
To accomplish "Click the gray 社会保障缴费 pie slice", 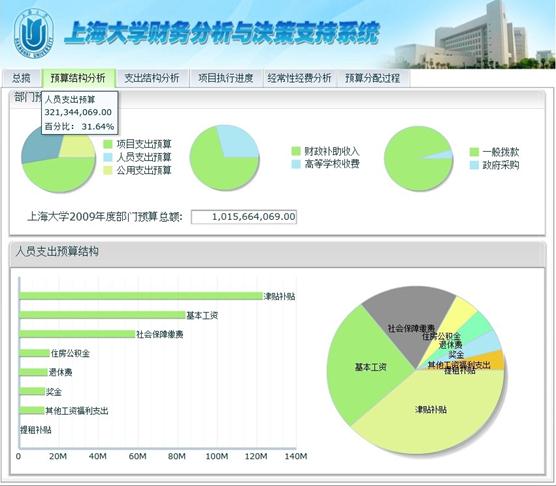I will 409,319.
